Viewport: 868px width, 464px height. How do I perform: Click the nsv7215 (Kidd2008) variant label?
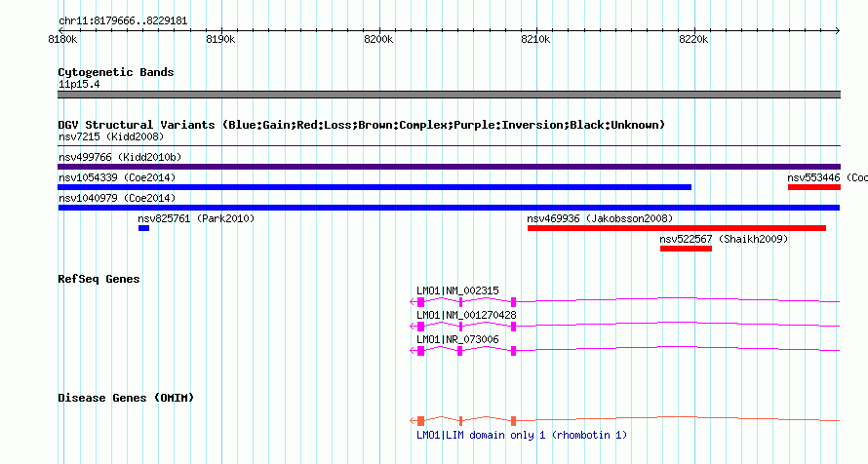pyautogui.click(x=111, y=136)
